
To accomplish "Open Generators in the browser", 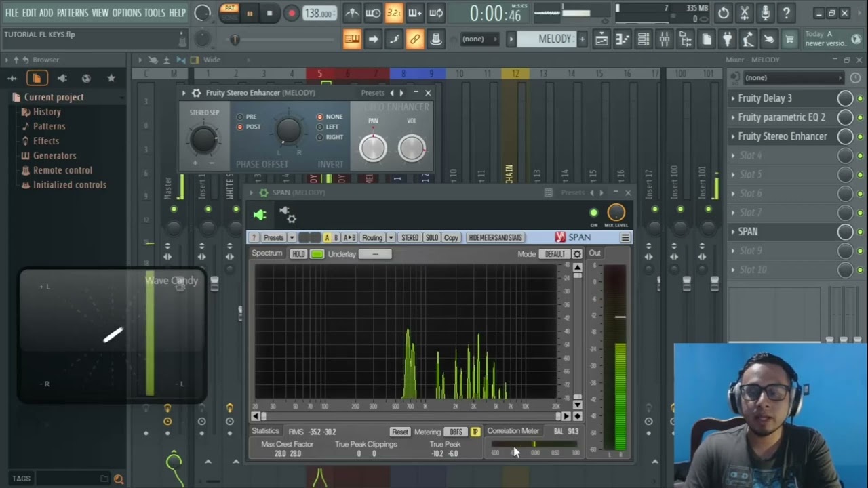I will 54,155.
